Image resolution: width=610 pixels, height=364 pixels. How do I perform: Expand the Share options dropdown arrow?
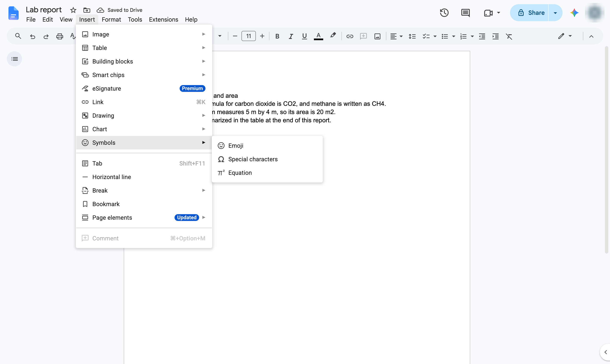(555, 13)
